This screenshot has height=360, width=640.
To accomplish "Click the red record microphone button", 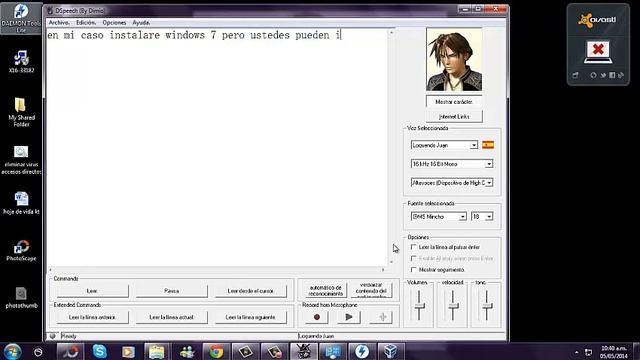I will pyautogui.click(x=317, y=317).
